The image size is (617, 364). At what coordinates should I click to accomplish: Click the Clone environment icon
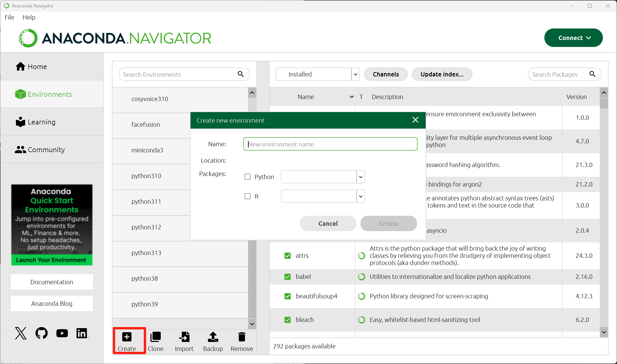(155, 337)
